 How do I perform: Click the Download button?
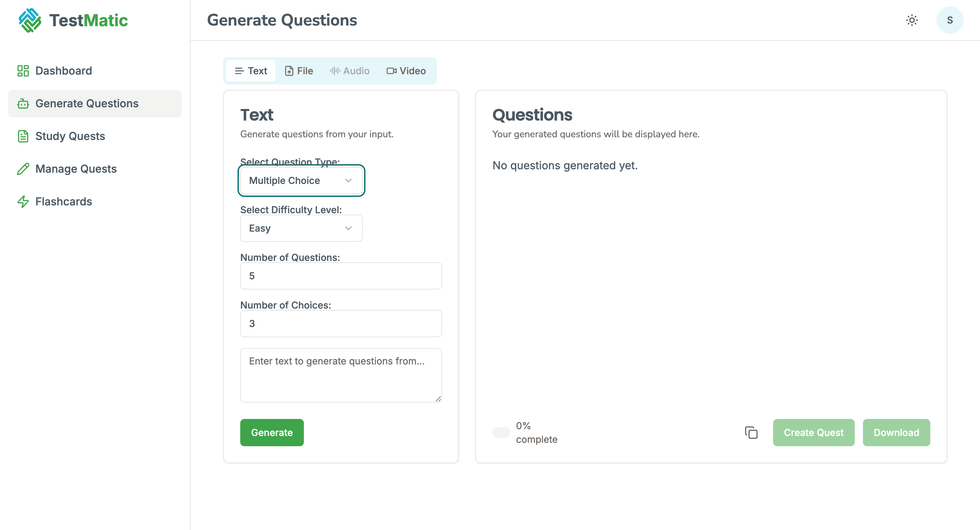click(x=896, y=433)
